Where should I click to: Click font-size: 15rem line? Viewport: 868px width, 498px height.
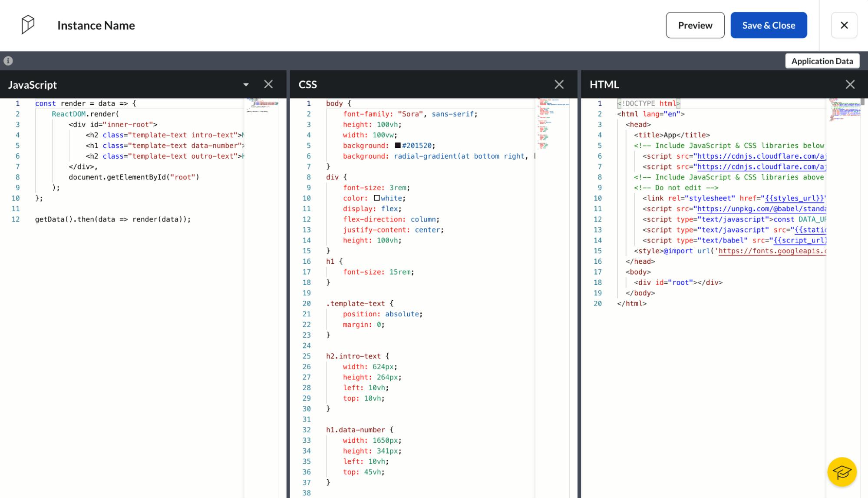(378, 272)
